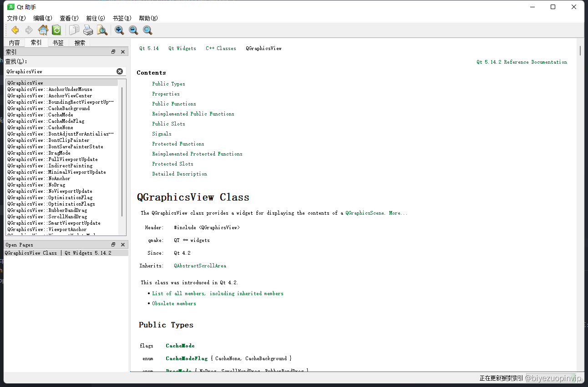Screen dimensions: 588x387
Task: Copy selected text toolbar icon
Action: (74, 30)
